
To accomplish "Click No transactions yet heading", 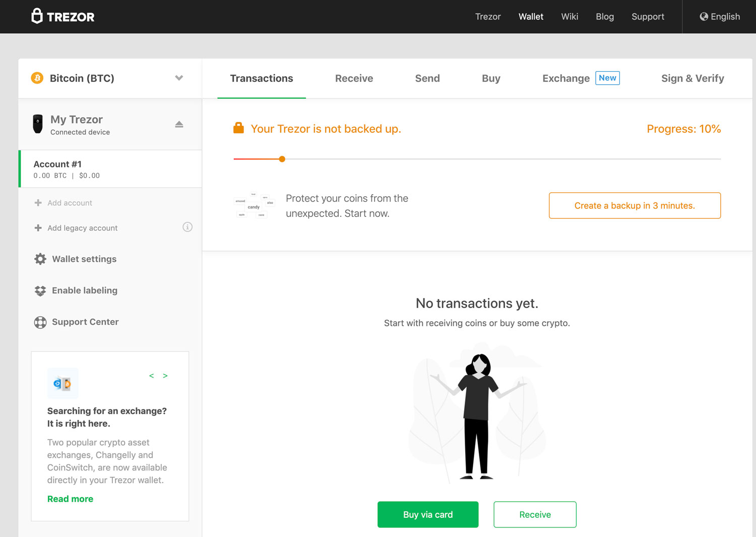I will [x=477, y=303].
